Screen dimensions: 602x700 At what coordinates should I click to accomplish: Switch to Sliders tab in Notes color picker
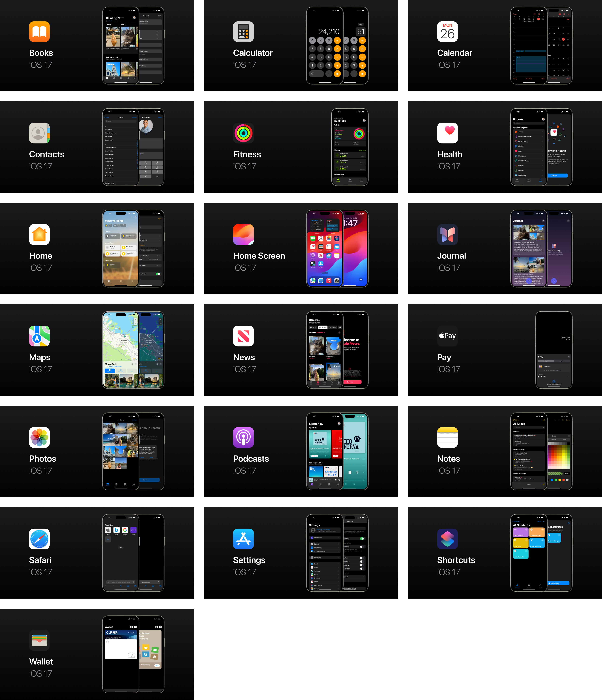point(564,439)
